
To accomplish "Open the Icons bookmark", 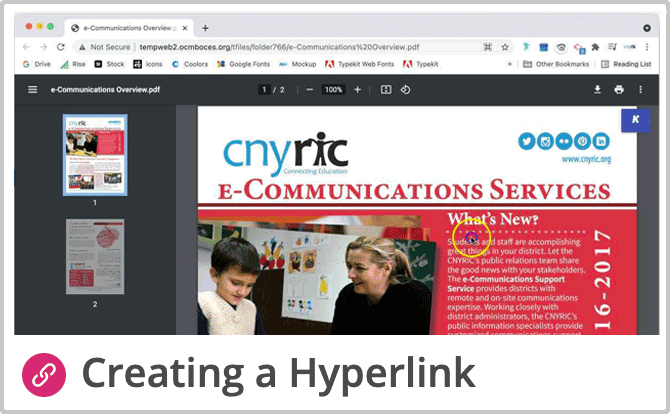I will pyautogui.click(x=148, y=64).
